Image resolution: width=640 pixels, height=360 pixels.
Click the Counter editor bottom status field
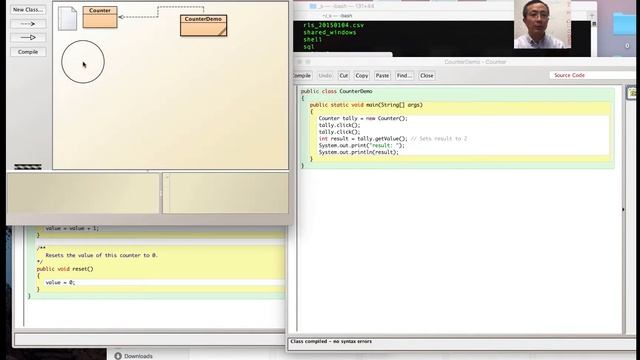click(150, 339)
